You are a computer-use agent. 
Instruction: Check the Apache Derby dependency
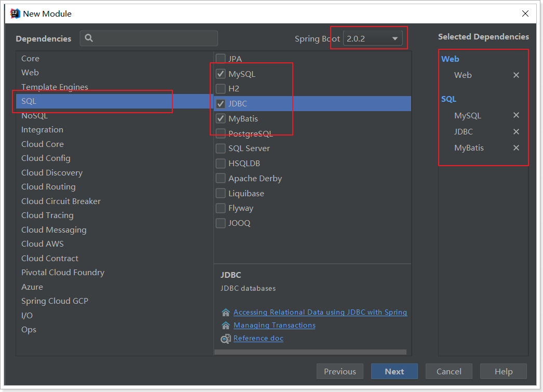pos(221,178)
